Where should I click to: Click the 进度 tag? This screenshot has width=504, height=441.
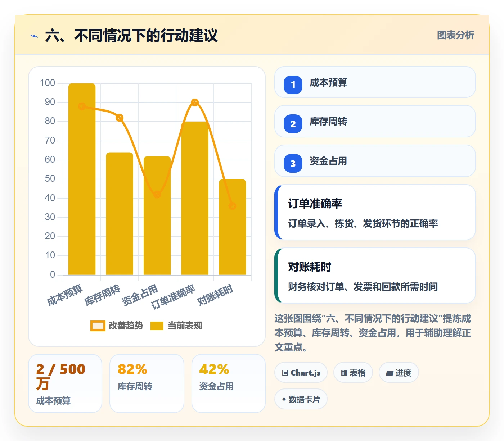[399, 373]
